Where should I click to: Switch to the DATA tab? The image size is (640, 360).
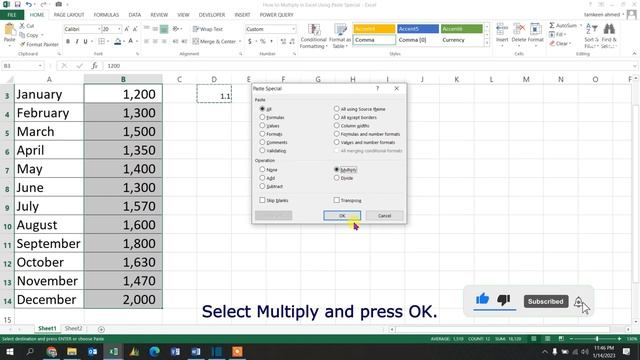click(135, 15)
